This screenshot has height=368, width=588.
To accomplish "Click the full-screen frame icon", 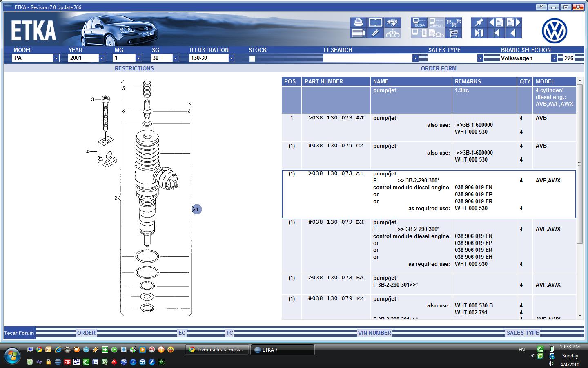I will tap(376, 22).
